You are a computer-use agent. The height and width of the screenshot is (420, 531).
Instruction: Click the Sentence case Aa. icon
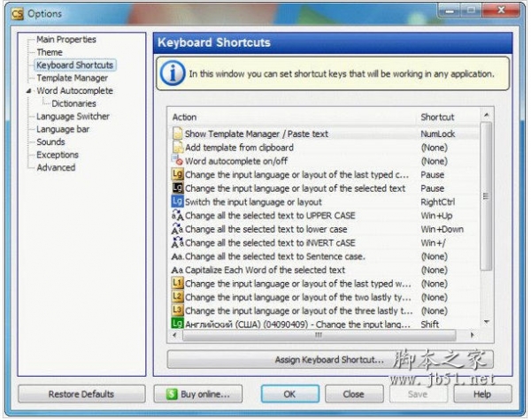pos(178,256)
